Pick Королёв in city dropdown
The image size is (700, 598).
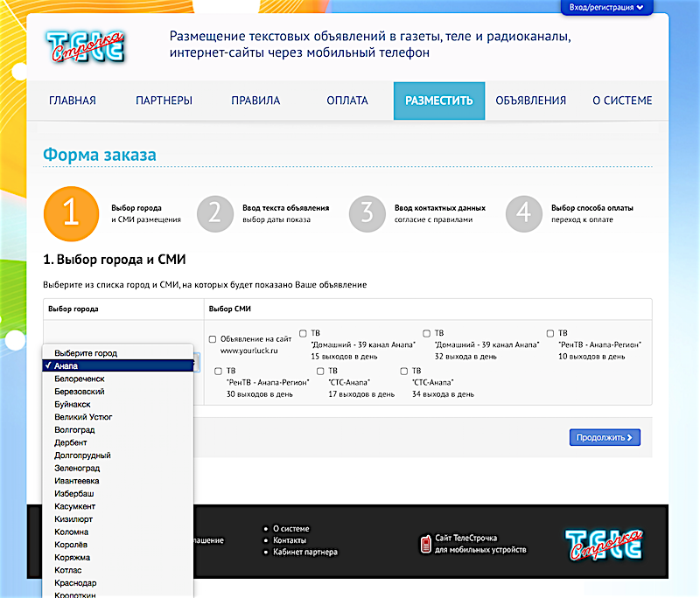tap(118, 545)
